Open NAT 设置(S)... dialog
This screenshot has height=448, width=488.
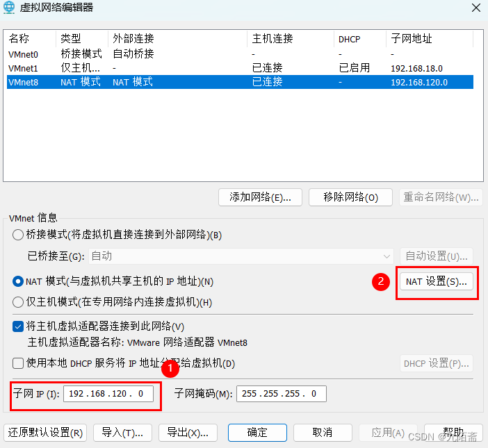point(437,282)
